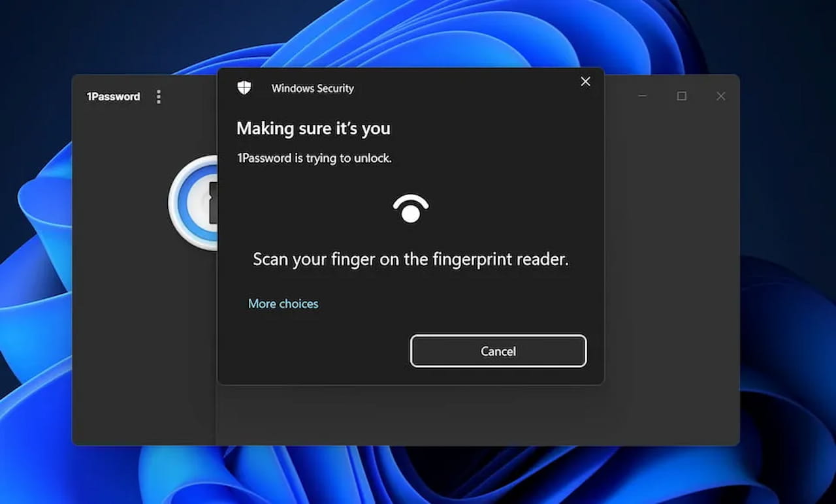Minimize the 1Password window
Image resolution: width=836 pixels, height=504 pixels.
(x=642, y=96)
